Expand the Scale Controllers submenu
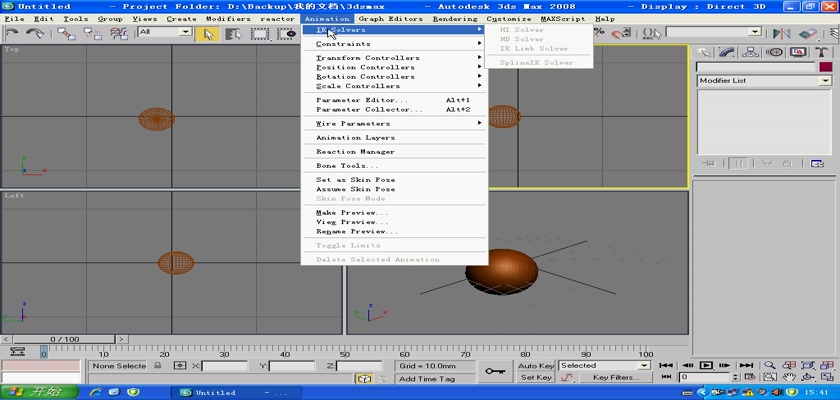Screen dimensions: 840x400 coord(395,86)
